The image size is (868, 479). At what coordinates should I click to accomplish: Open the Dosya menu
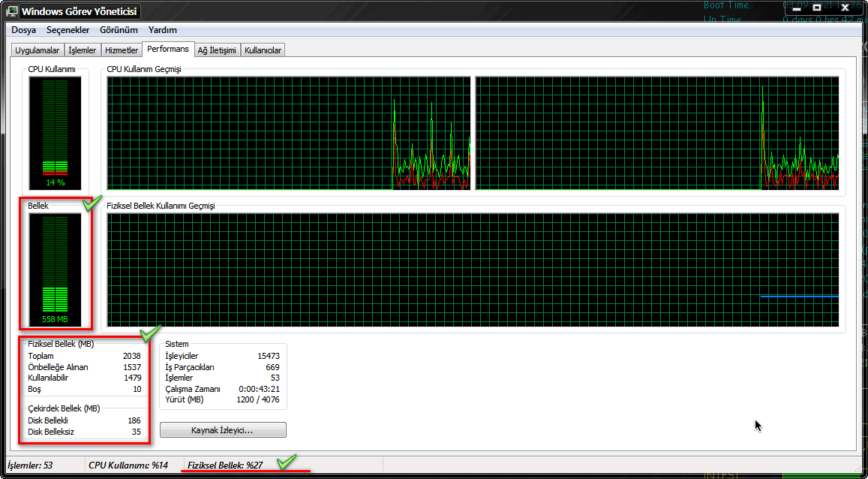click(x=24, y=30)
